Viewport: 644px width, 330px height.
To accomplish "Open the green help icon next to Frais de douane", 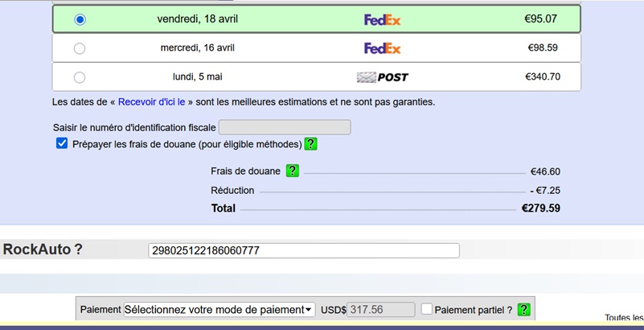I will click(293, 171).
